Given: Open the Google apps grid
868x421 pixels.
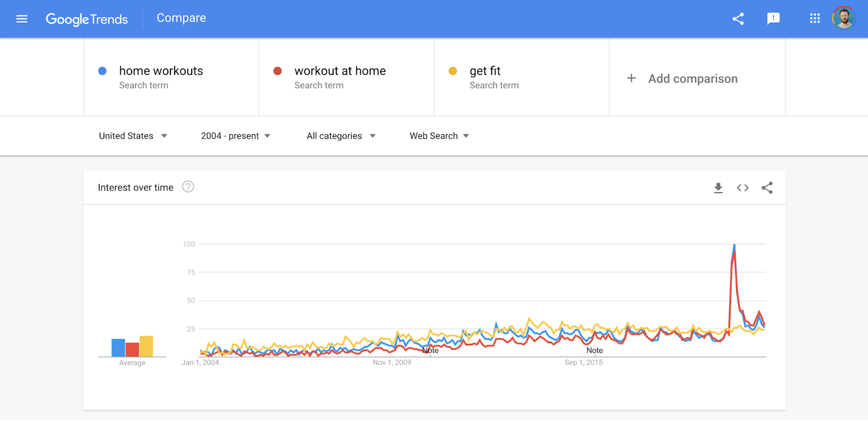Looking at the screenshot, I should coord(815,19).
